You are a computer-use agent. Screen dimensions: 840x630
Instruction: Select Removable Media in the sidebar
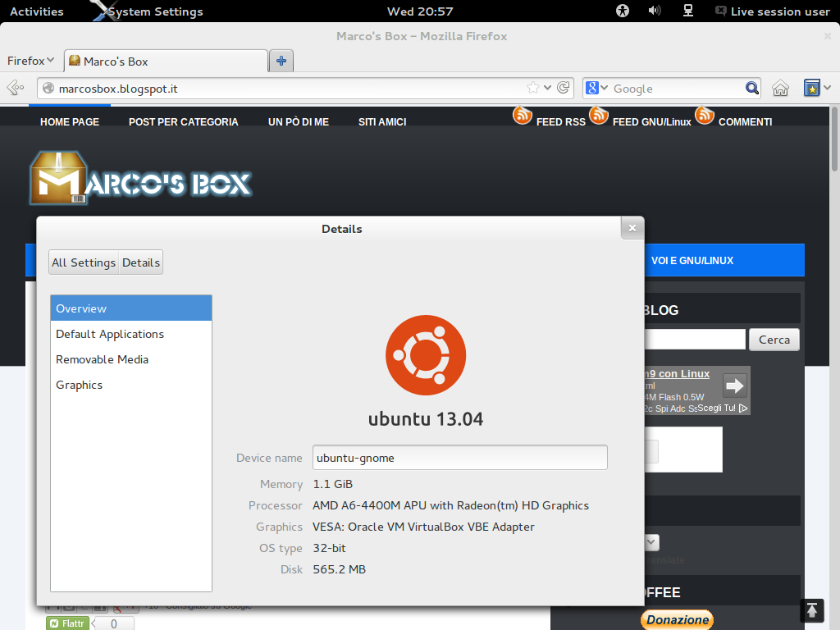(x=131, y=359)
